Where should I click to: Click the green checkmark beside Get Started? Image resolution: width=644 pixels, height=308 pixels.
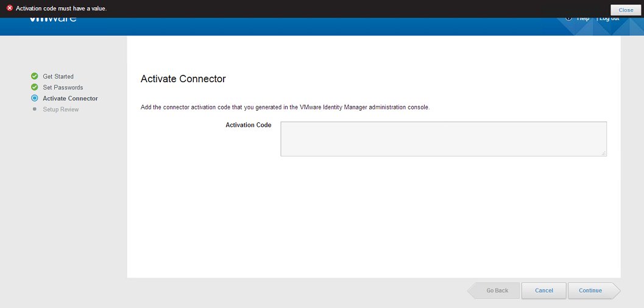[35, 76]
